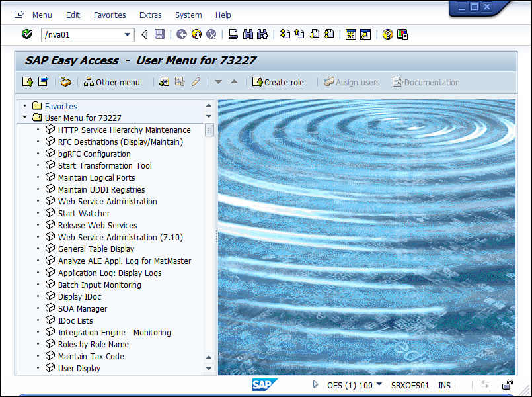The height and width of the screenshot is (397, 532).
Task: Open the Edit menu
Action: [x=73, y=15]
